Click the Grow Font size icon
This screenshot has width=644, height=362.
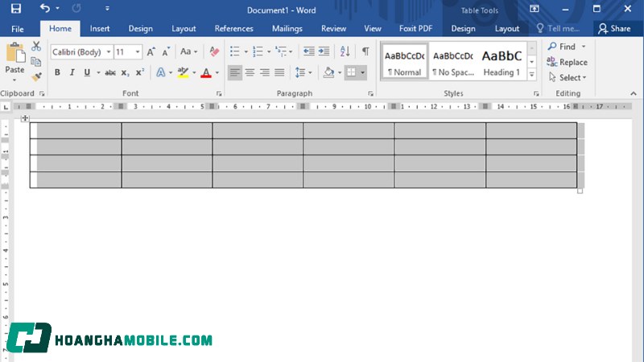tap(151, 51)
